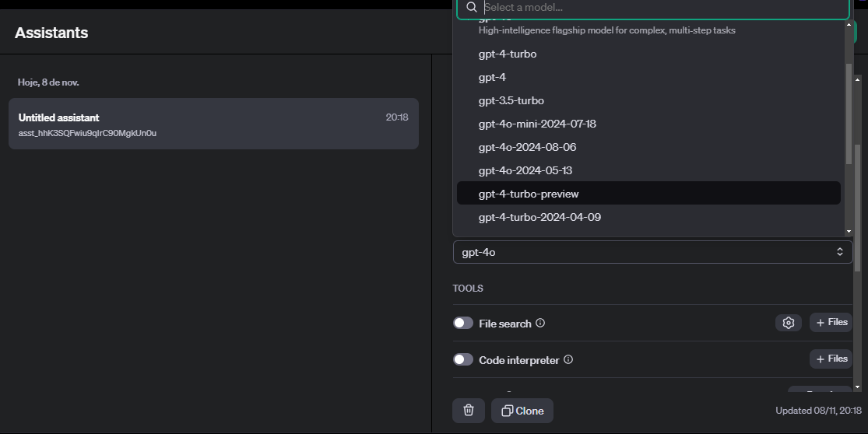Viewport: 868px width, 434px height.
Task: Open File search settings gear
Action: [x=788, y=323]
